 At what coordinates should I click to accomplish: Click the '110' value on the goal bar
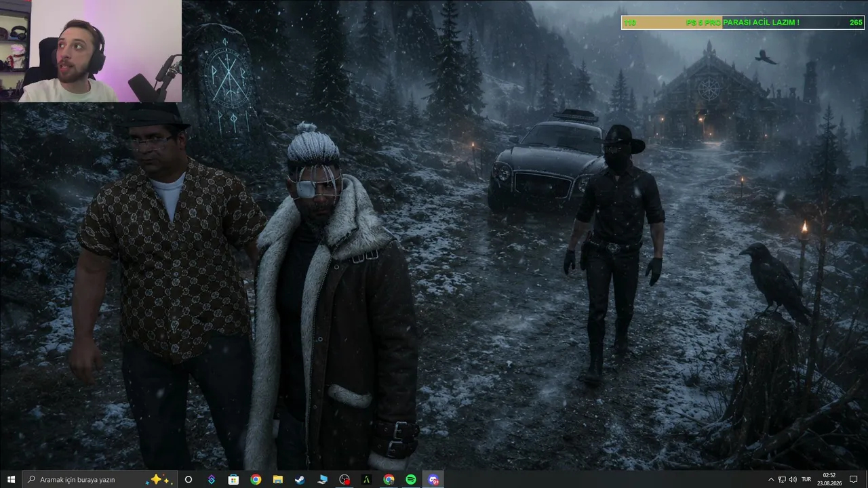point(629,22)
